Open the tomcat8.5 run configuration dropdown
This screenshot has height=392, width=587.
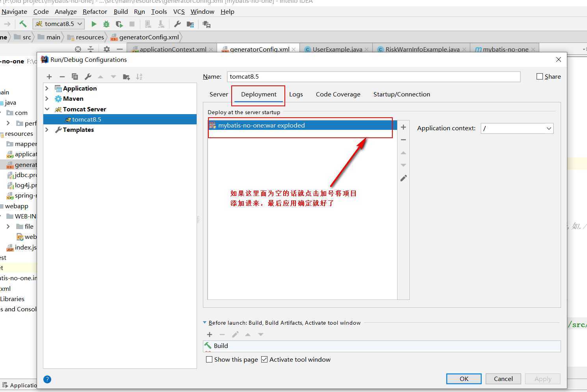tap(58, 24)
